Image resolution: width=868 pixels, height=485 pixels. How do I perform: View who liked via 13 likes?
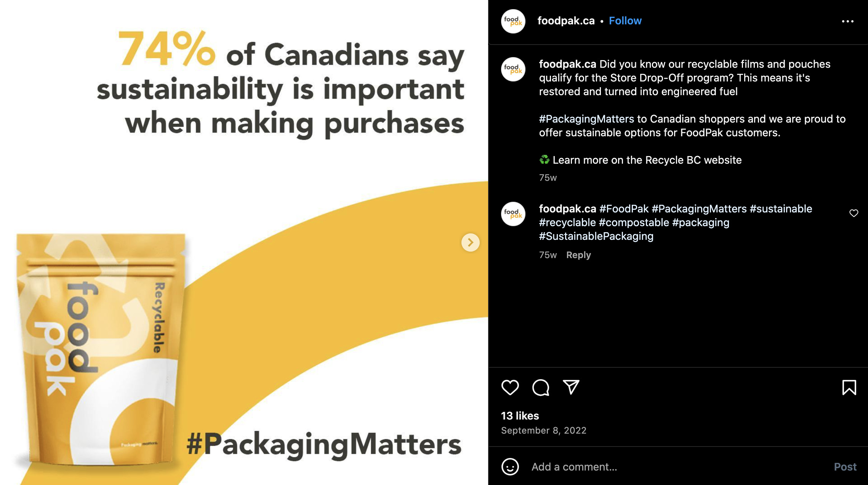pyautogui.click(x=520, y=416)
